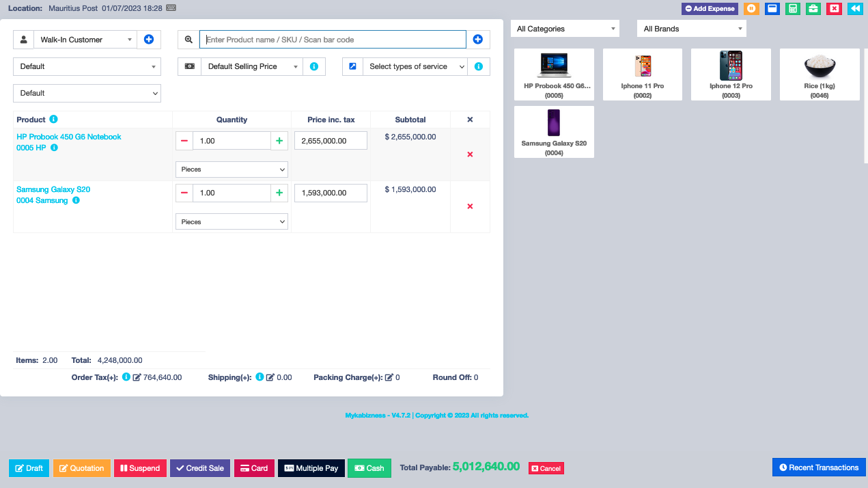
Task: Decrease HP Probook quantity with minus
Action: [184, 141]
